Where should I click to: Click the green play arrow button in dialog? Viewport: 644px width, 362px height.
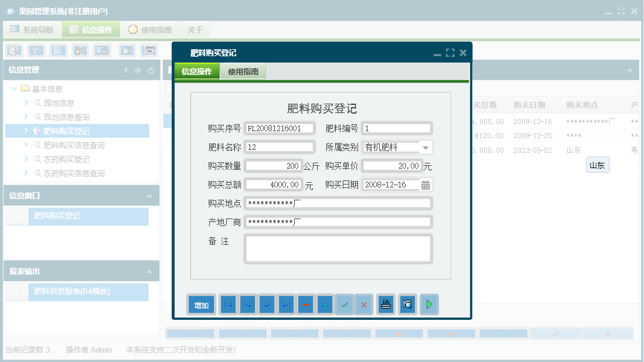[x=429, y=305]
